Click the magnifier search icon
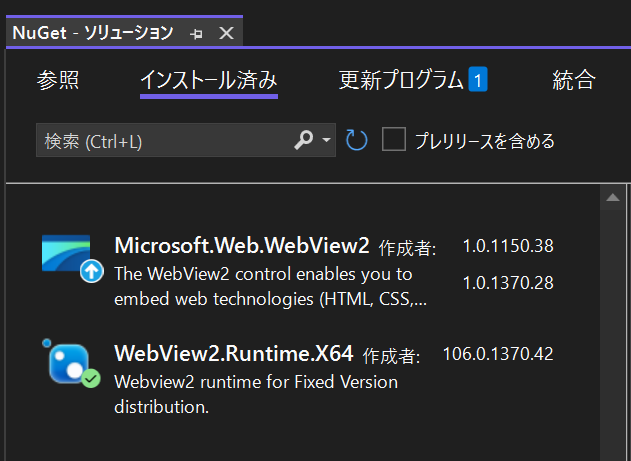Viewport: 631px width, 461px height. pyautogui.click(x=304, y=140)
